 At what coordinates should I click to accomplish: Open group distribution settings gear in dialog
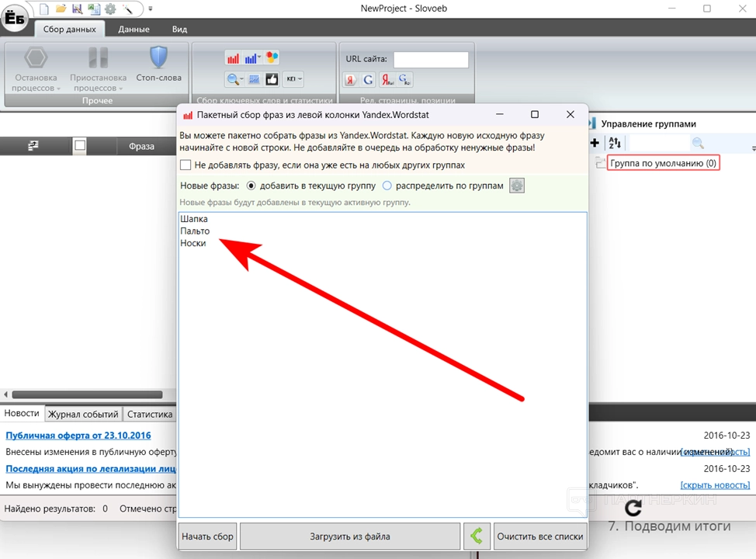[x=517, y=186]
